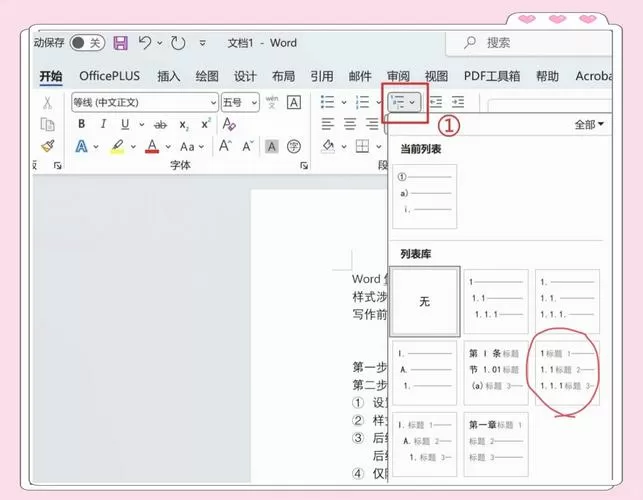Click the Shading paint bucket icon
The image size is (643, 500).
point(328,146)
